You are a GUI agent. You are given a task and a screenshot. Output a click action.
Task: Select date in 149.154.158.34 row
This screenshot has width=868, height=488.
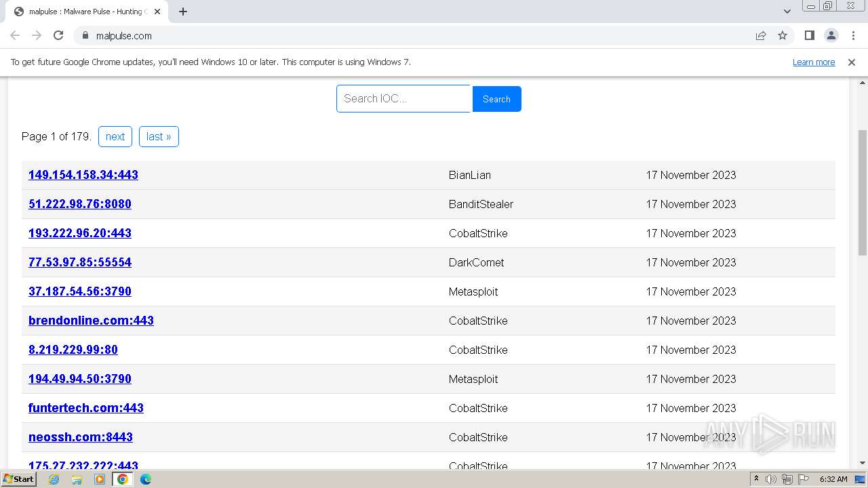point(690,175)
